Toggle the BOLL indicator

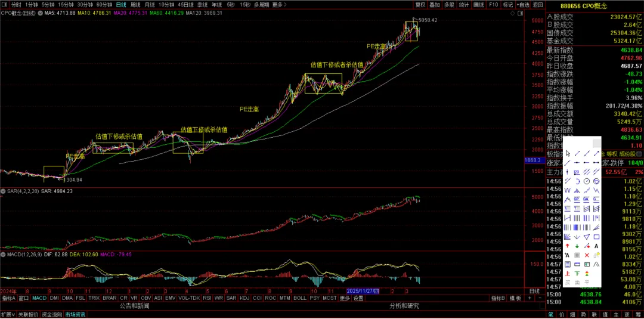coord(299,298)
